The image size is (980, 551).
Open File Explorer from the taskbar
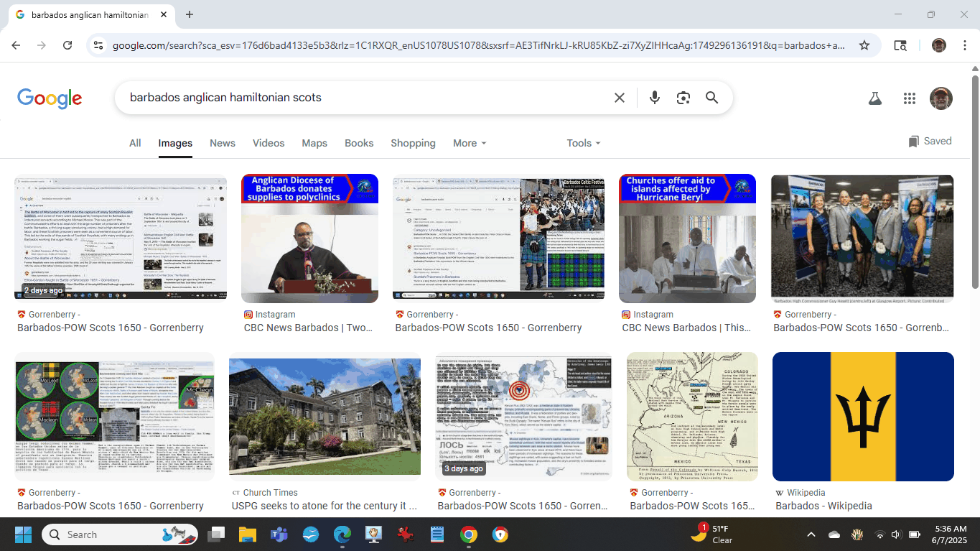tap(247, 534)
